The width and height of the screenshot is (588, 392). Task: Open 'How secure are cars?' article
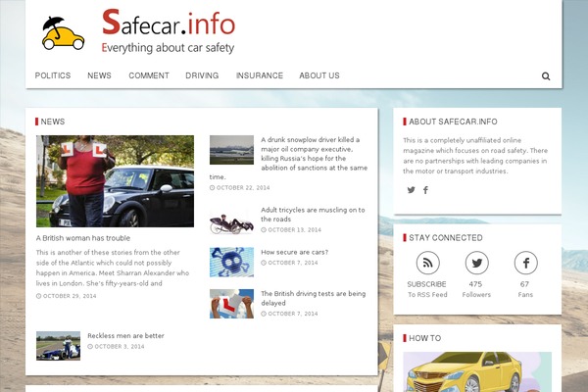(294, 252)
